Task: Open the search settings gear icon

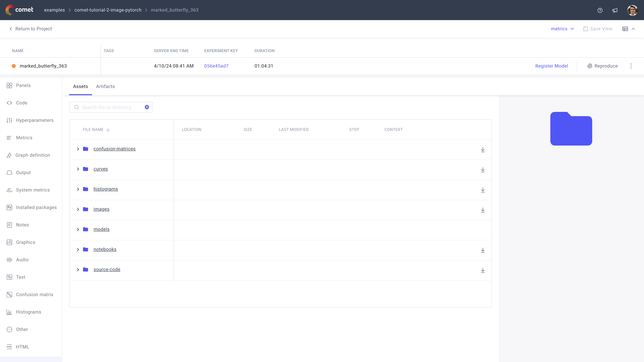Action: click(x=147, y=107)
